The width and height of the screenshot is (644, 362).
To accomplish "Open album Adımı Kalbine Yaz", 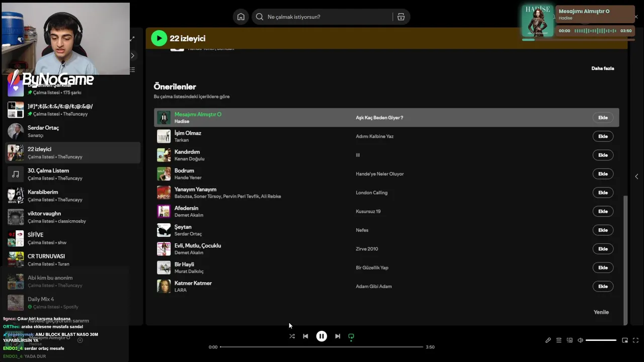I will point(375,136).
